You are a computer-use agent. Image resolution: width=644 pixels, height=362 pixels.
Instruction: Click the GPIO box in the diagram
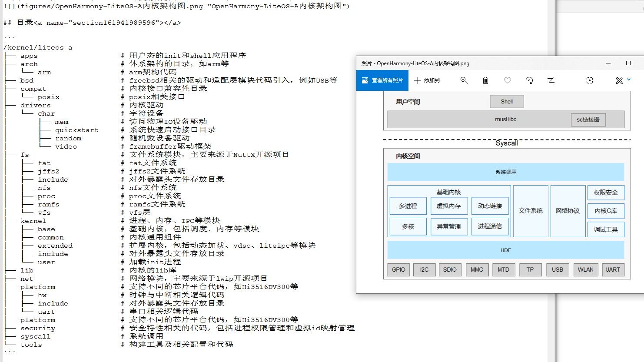click(x=398, y=270)
